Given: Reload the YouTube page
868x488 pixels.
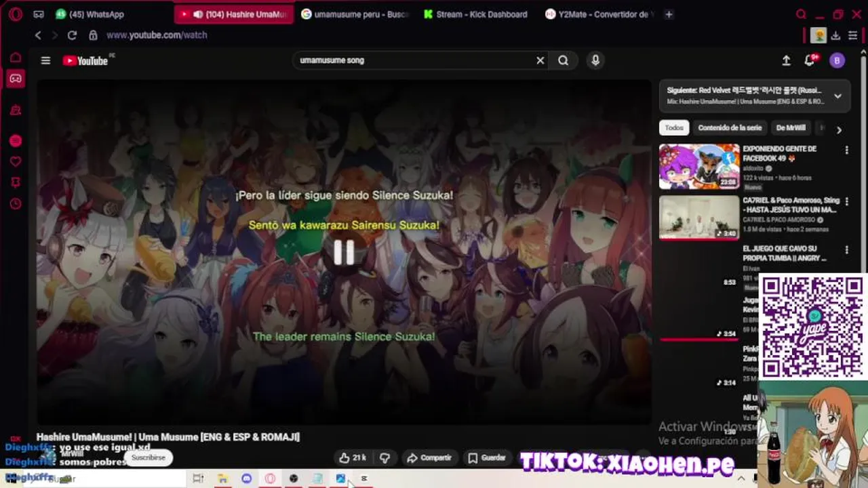Looking at the screenshot, I should tap(72, 35).
